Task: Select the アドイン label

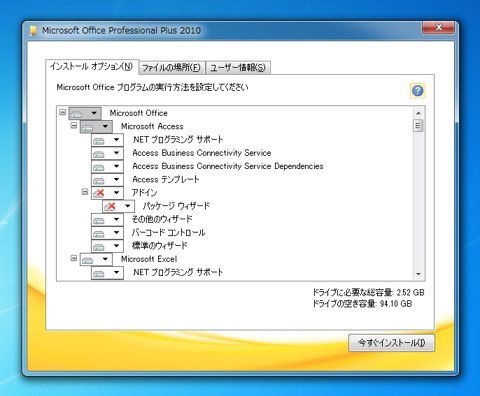Action: point(144,193)
